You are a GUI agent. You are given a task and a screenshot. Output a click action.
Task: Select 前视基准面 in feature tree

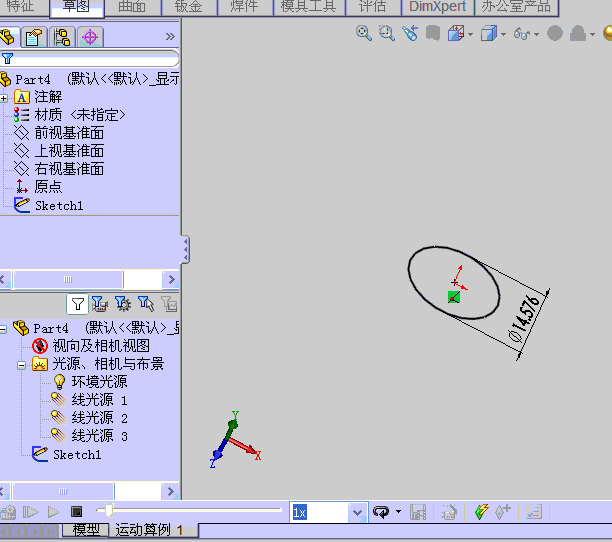pyautogui.click(x=69, y=133)
